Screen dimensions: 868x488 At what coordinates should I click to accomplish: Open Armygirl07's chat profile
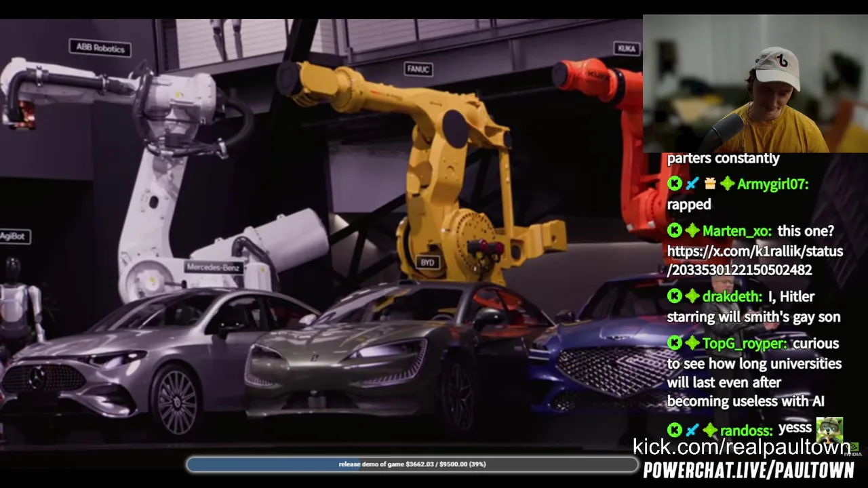[x=772, y=184]
